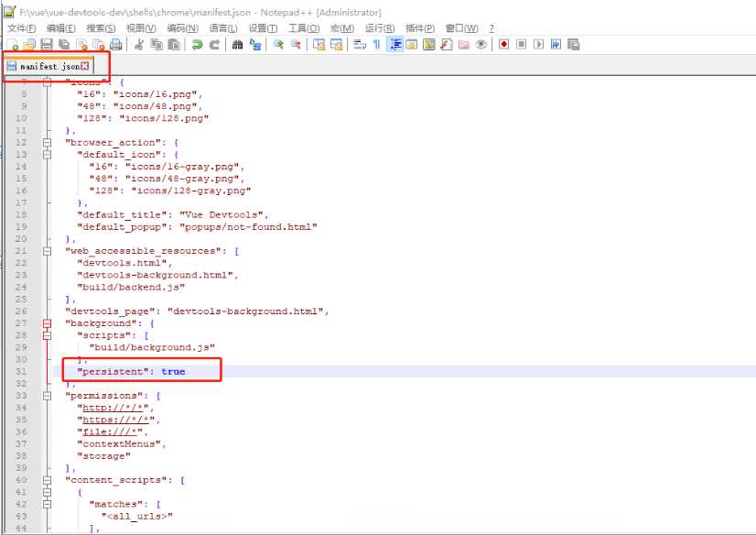Viewport: 756px width, 535px height.
Task: Toggle file monitoring with the eye icon
Action: pyautogui.click(x=481, y=45)
